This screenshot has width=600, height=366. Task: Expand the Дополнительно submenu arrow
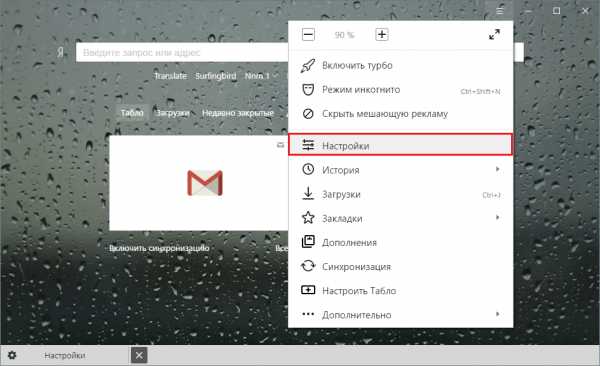coord(497,314)
